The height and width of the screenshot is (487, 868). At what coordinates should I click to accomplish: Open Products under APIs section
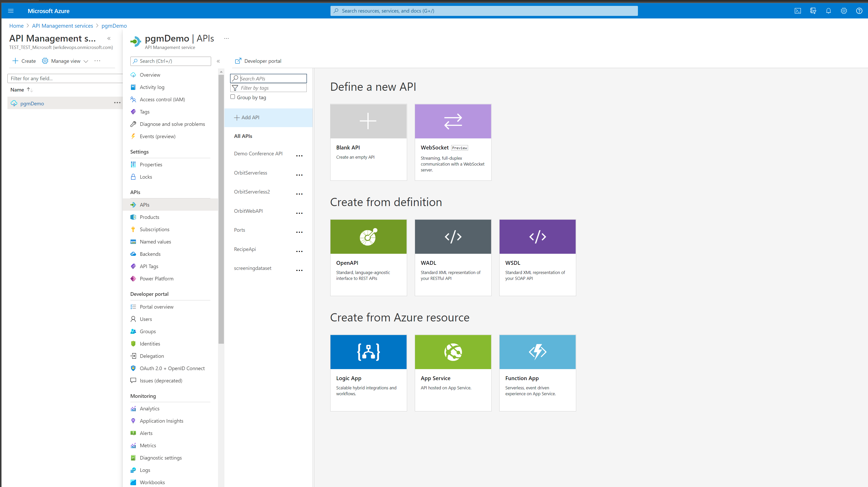[149, 217]
